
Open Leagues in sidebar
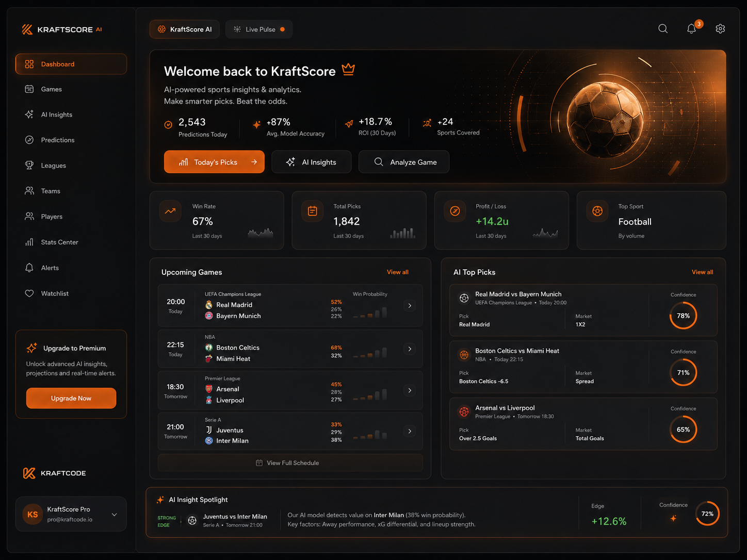(x=71, y=166)
